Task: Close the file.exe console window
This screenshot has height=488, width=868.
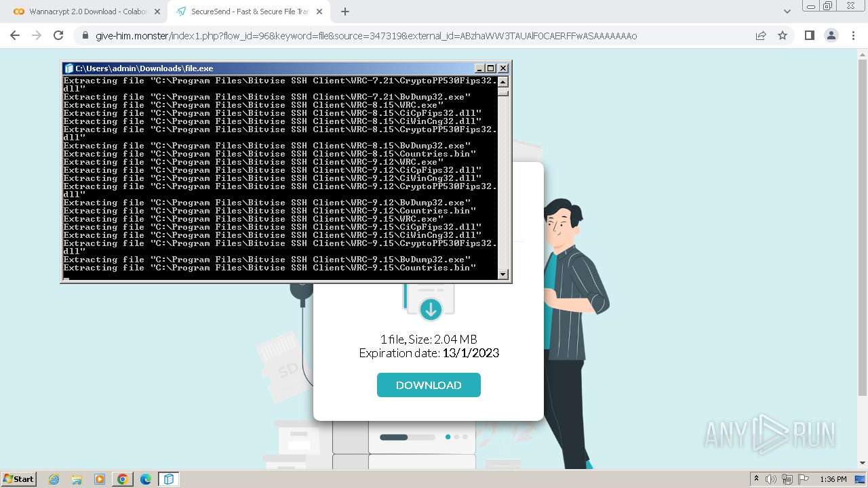Action: (503, 68)
